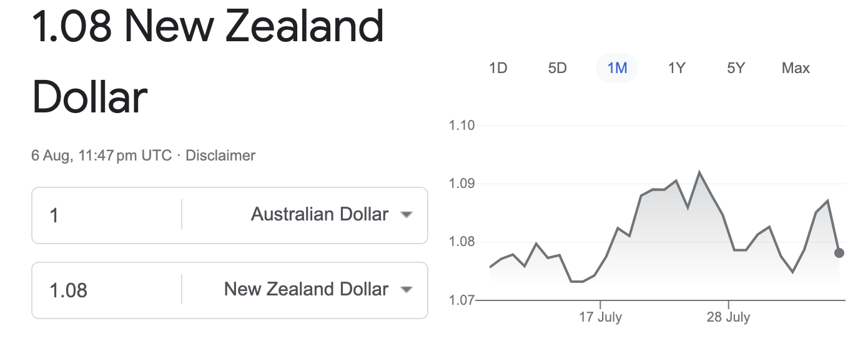Click the 1.08 New Zealand Dollar heading
Image resolution: width=868 pixels, height=351 pixels.
[x=207, y=62]
